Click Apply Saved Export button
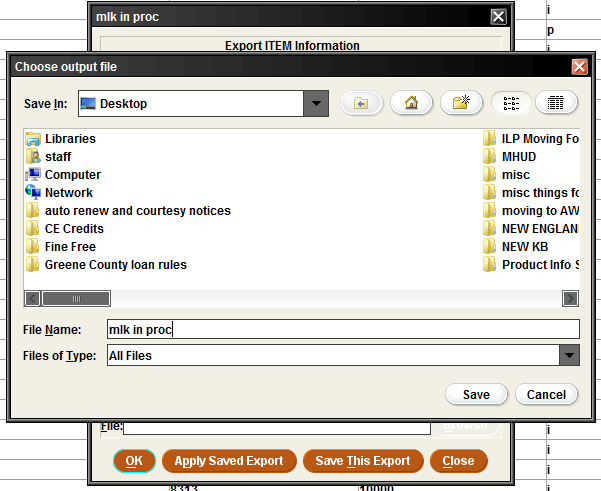The image size is (601, 491). 229,461
